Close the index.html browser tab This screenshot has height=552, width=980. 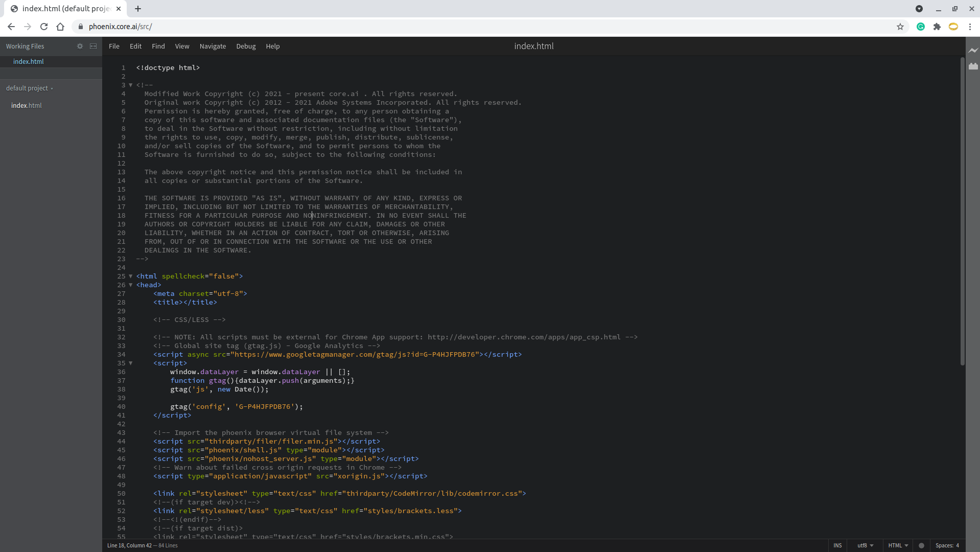(x=119, y=9)
